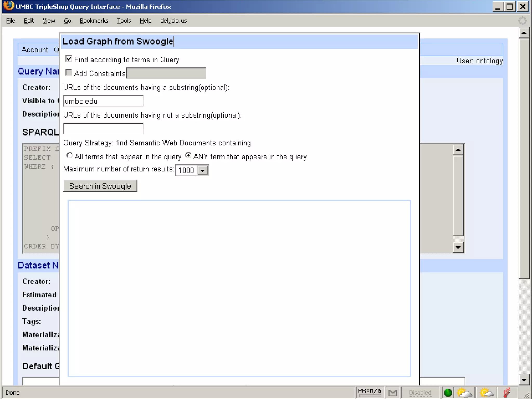Click the red thermometer temperature icon
Viewport: 532px width, 399px height.
click(507, 393)
